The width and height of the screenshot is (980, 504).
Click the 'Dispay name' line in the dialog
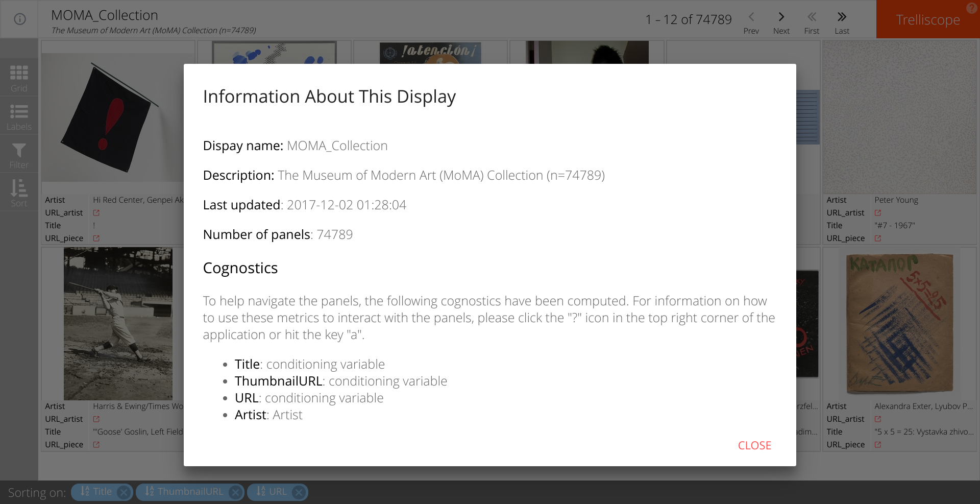[x=296, y=146]
